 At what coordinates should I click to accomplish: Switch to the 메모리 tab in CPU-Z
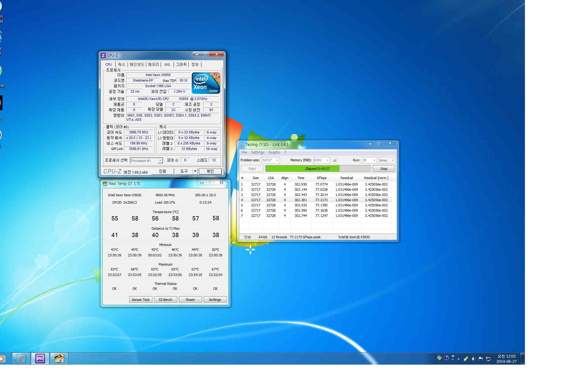[154, 64]
